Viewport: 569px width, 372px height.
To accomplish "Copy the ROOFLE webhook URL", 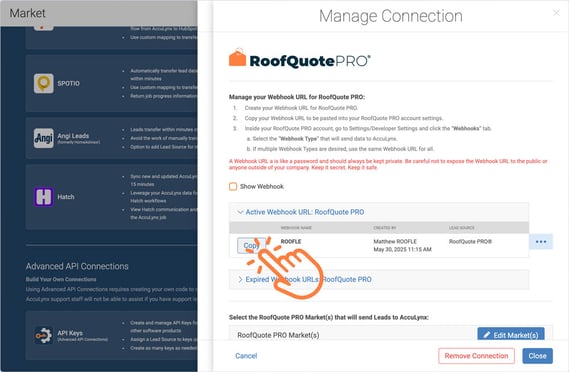I will click(251, 246).
